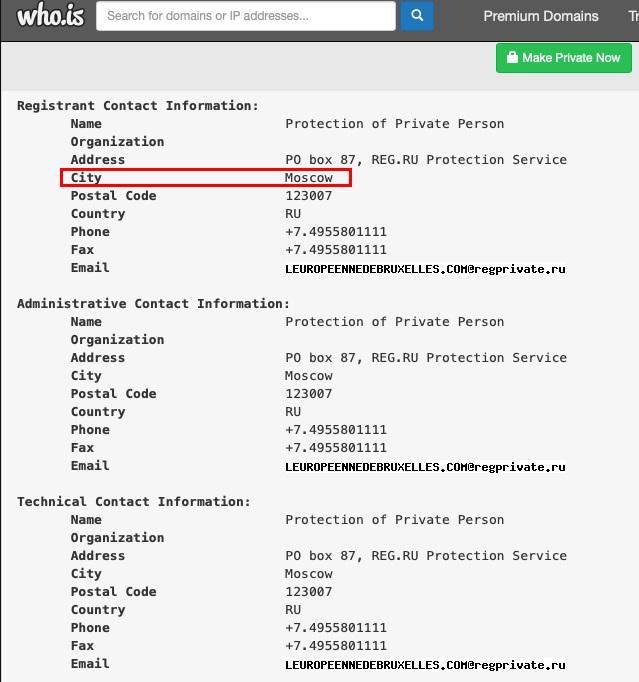Screen dimensions: 639x682
Task: Click the Administrative Contact Information heading
Action: (153, 304)
